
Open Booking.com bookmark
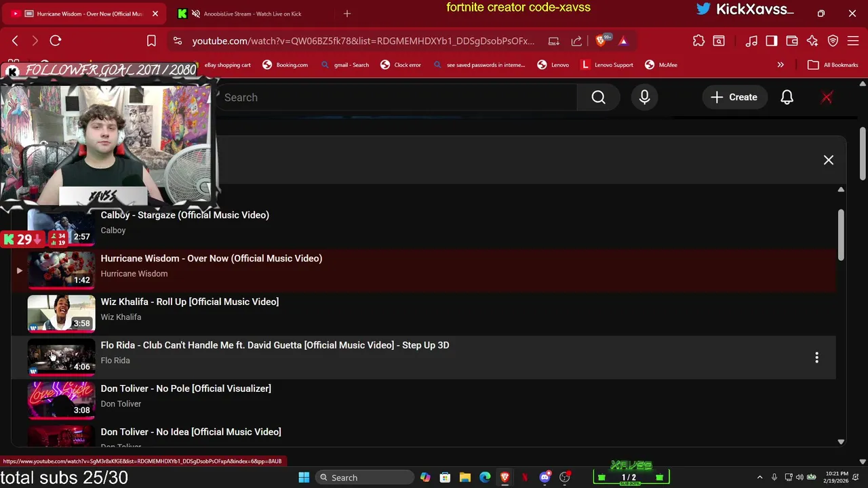(285, 65)
